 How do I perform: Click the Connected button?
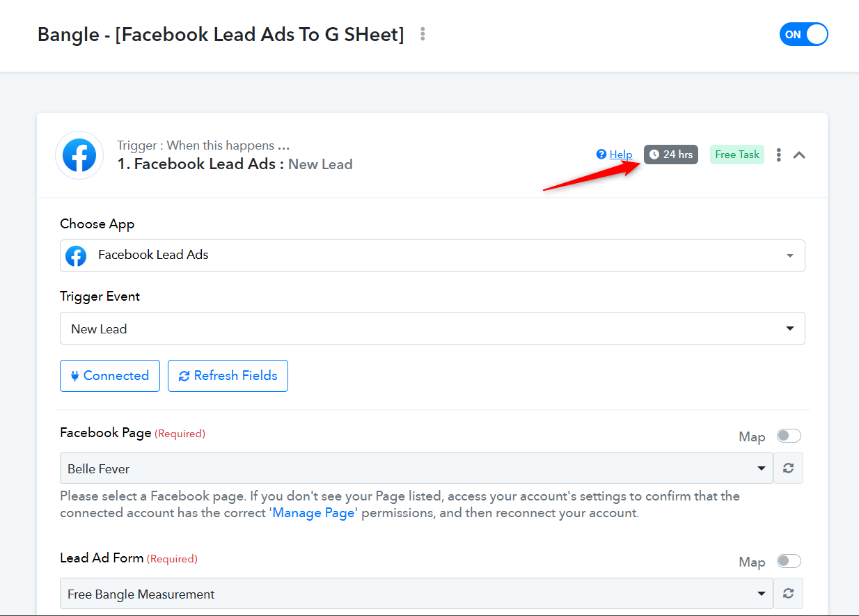click(x=110, y=376)
